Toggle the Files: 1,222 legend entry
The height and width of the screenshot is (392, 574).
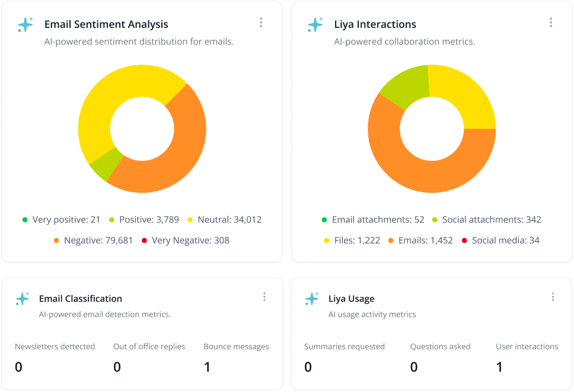(352, 240)
